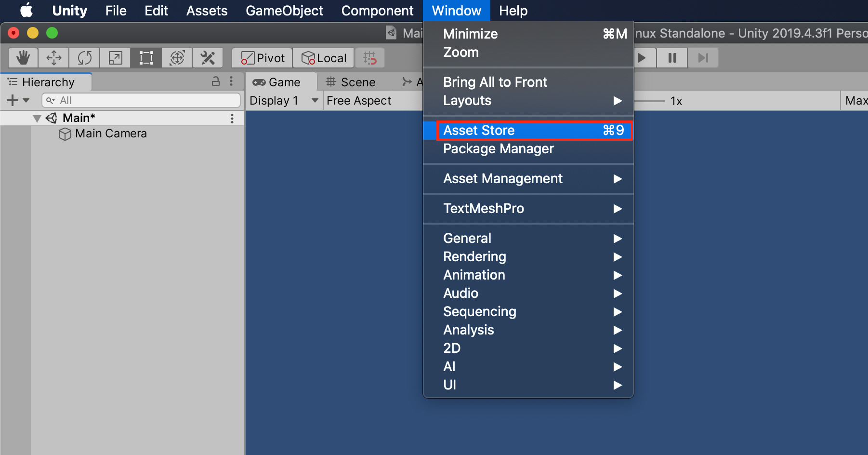The width and height of the screenshot is (868, 455).
Task: Toggle Local coordinate space mode
Action: [323, 57]
